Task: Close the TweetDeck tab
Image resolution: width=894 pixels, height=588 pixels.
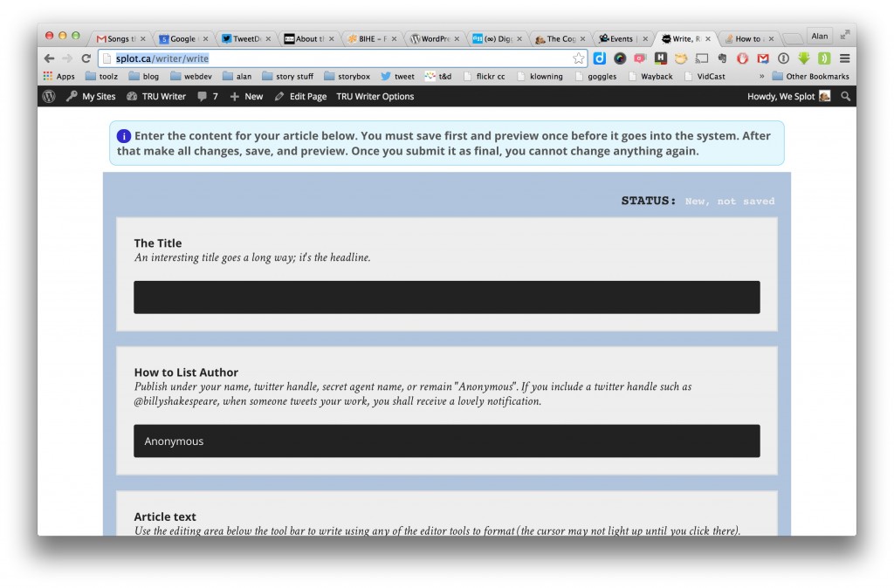Action: point(269,38)
